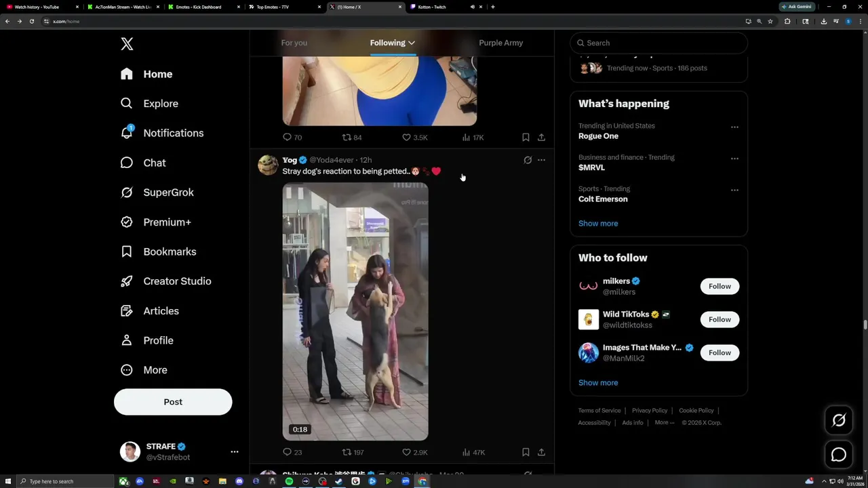This screenshot has width=868, height=488.
Task: Open Profile in the sidebar
Action: (x=147, y=340)
